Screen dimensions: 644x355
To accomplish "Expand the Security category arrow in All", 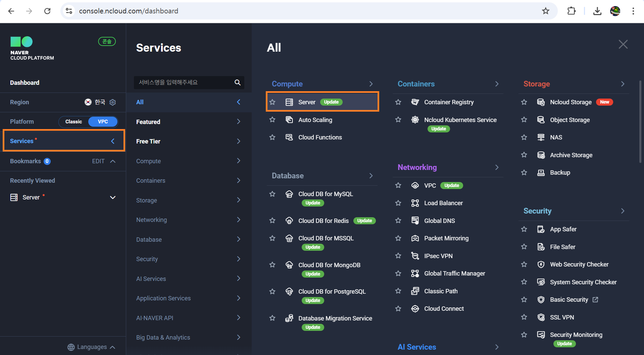I will pos(623,211).
